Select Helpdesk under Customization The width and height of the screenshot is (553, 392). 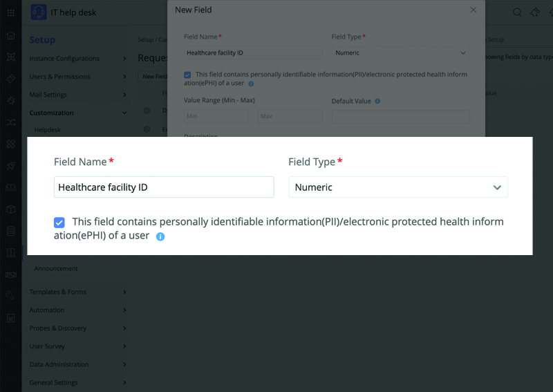(48, 129)
